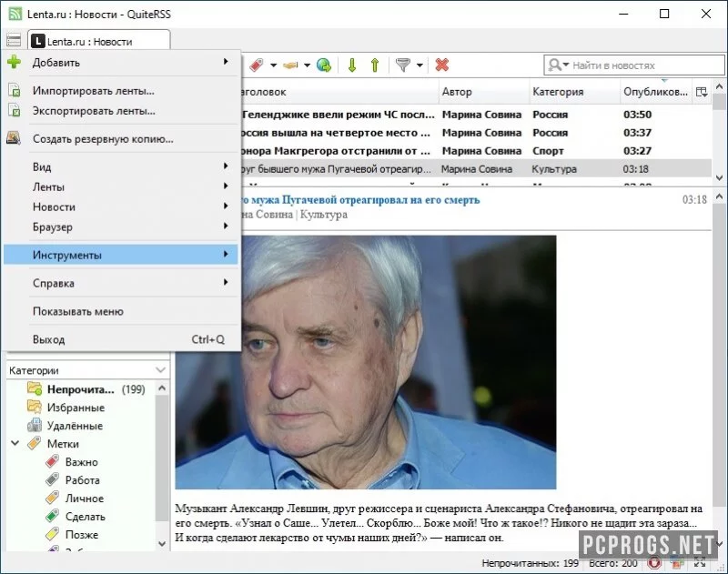Select the Избранные category label
This screenshot has width=728, height=574.
76,408
